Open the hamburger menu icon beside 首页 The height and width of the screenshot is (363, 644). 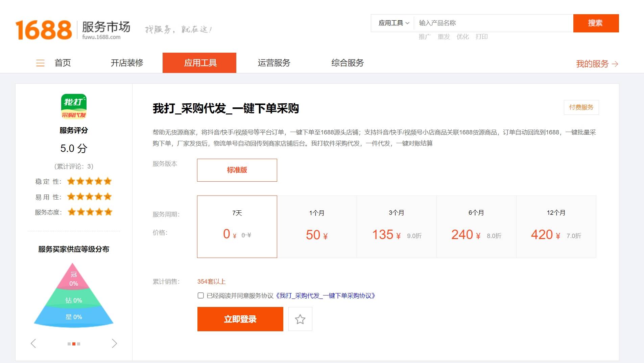tap(40, 63)
